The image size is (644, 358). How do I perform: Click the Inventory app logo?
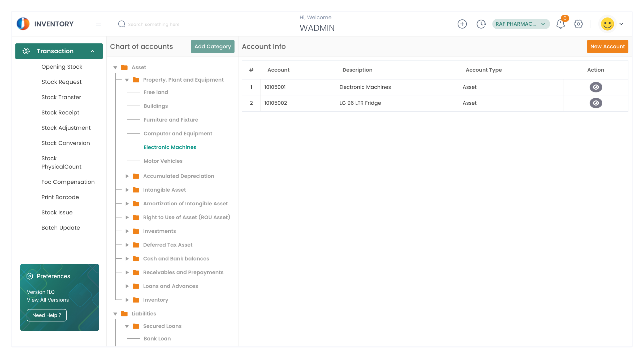[23, 24]
